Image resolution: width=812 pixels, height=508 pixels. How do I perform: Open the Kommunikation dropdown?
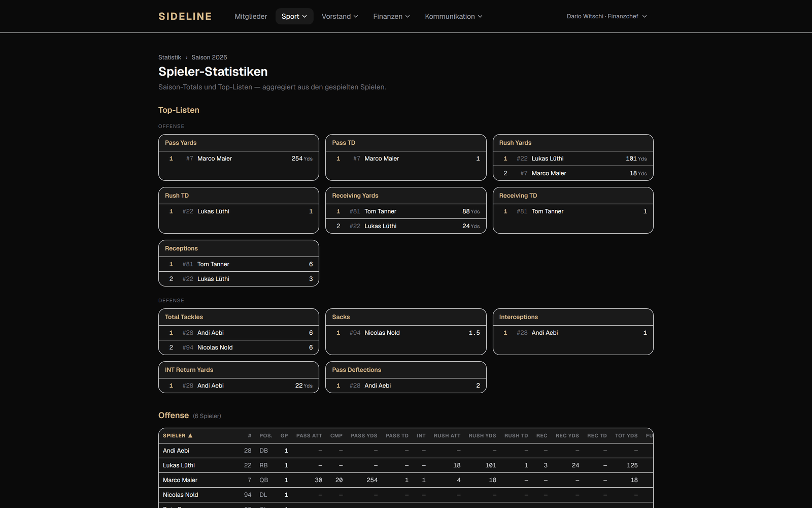click(454, 16)
